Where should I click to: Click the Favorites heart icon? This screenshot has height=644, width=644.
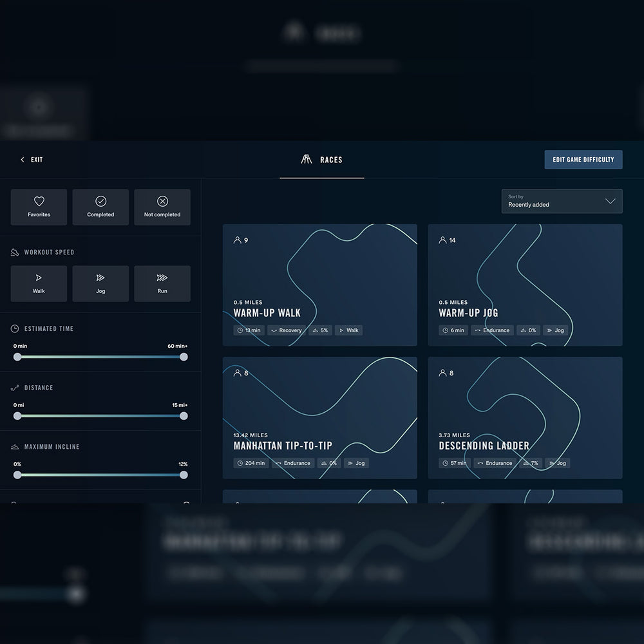tap(39, 202)
